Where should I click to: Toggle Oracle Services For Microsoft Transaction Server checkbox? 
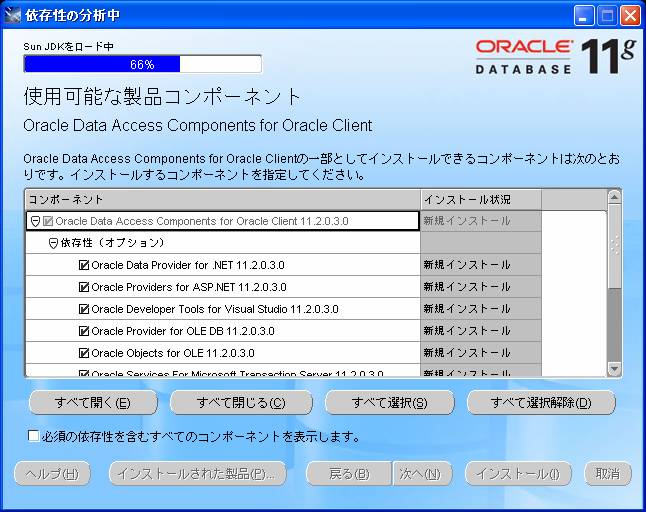84,373
